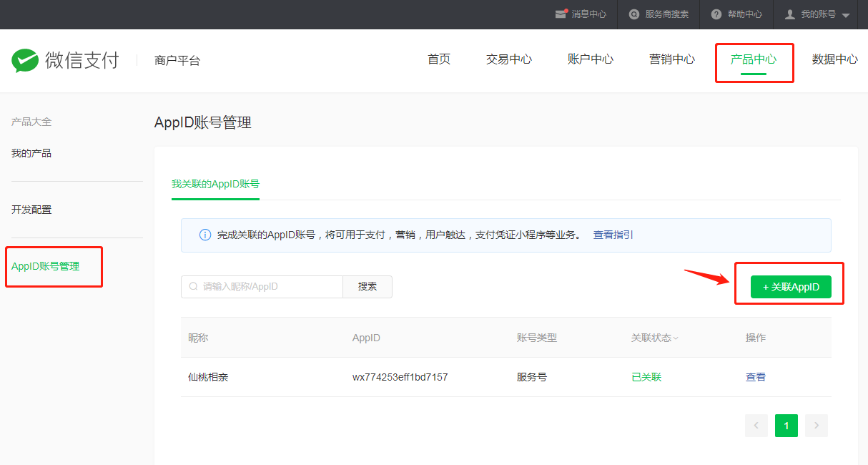Click the 账号类型 column header
This screenshot has width=868, height=465.
tap(537, 338)
